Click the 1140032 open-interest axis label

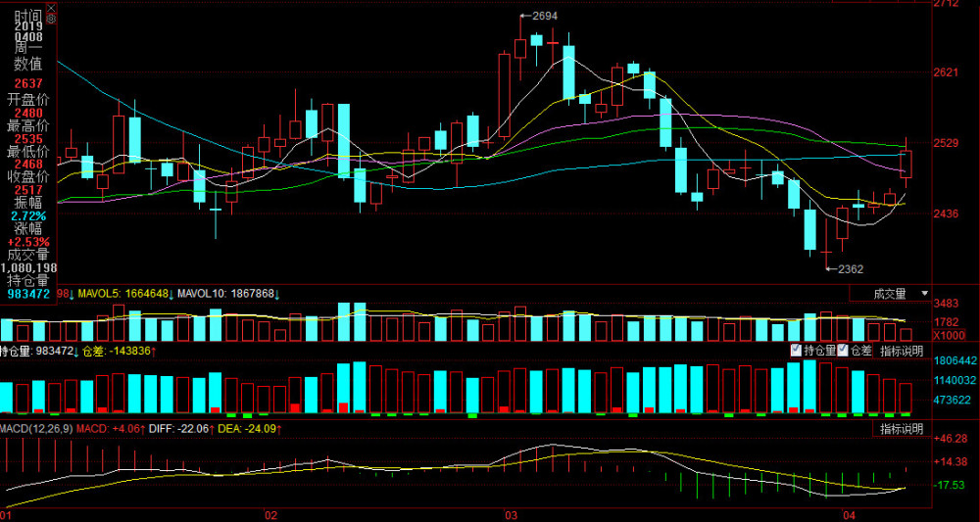point(955,380)
